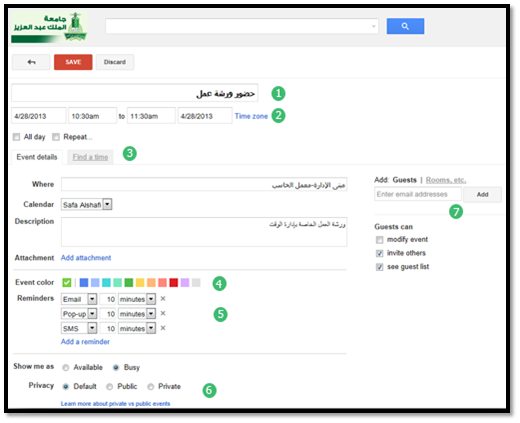Remove the SMS reminder with X

point(163,328)
